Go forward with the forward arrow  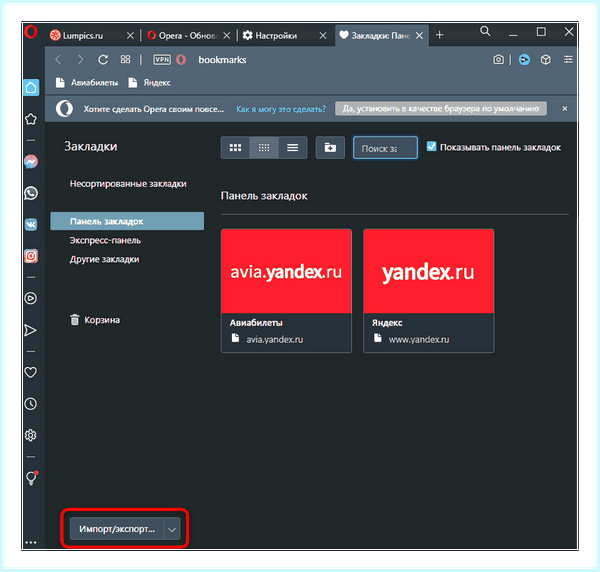point(80,59)
